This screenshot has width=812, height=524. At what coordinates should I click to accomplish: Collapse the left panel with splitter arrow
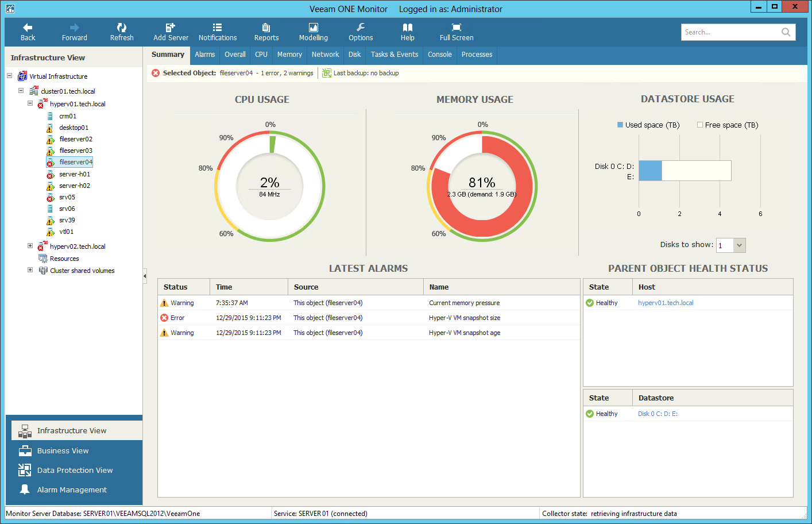(x=145, y=276)
